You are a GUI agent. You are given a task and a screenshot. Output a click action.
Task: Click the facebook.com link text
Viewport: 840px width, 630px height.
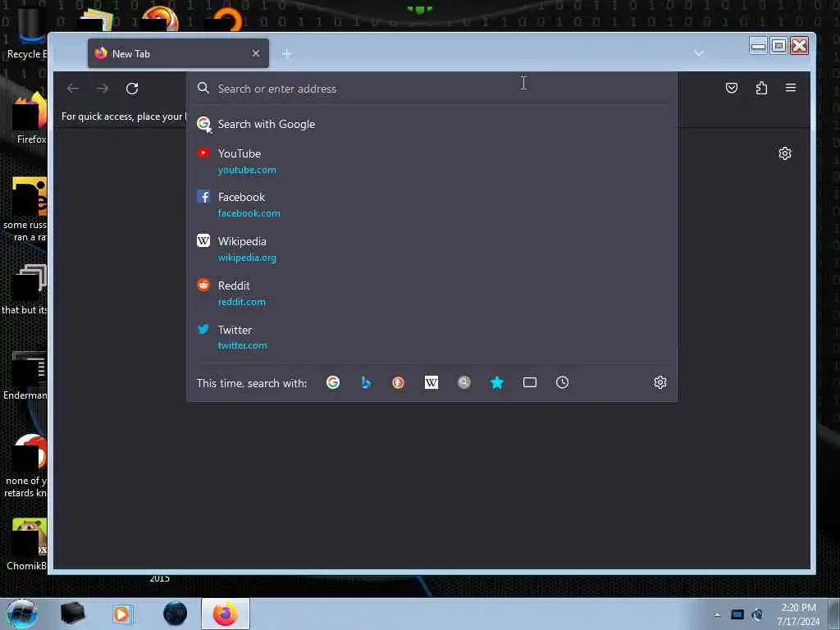point(249,213)
